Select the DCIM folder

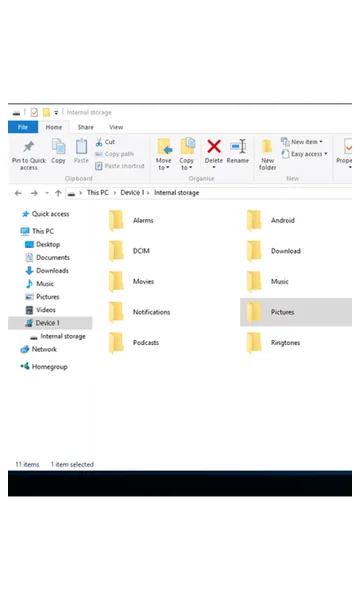click(129, 251)
